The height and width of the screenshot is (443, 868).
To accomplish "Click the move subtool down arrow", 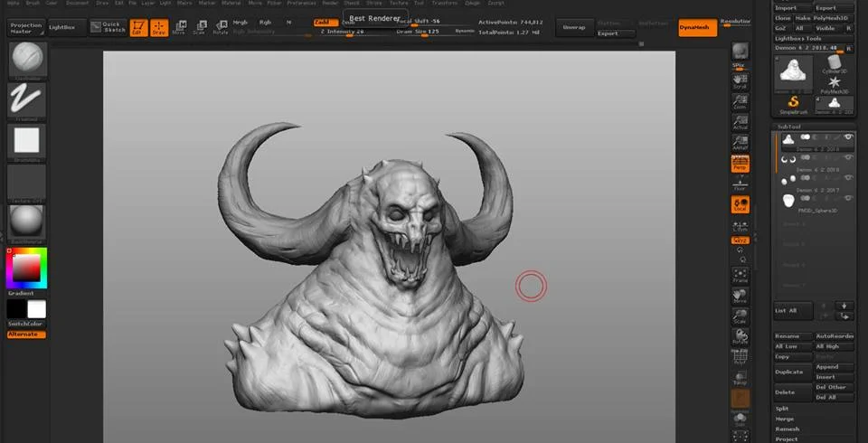I will coord(844,306).
